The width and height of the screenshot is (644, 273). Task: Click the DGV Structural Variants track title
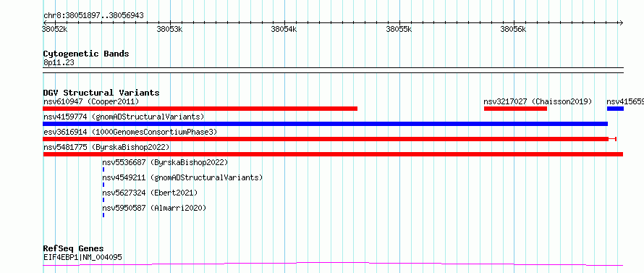[101, 93]
